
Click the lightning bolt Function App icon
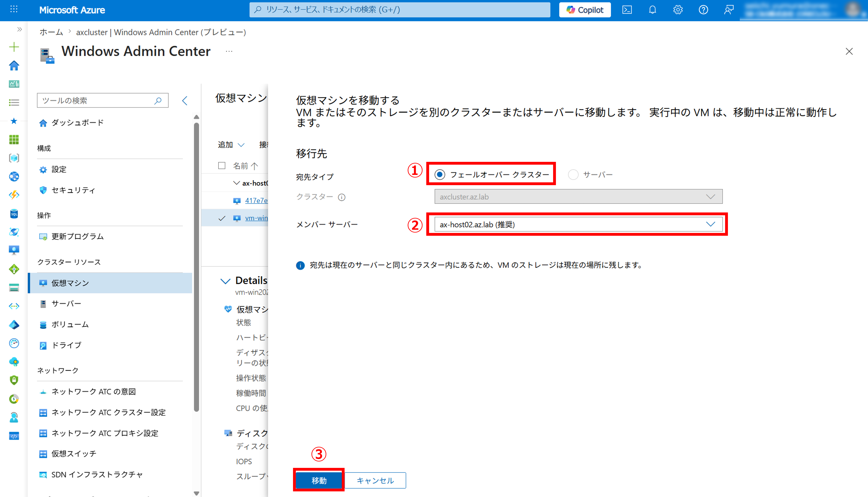(14, 195)
